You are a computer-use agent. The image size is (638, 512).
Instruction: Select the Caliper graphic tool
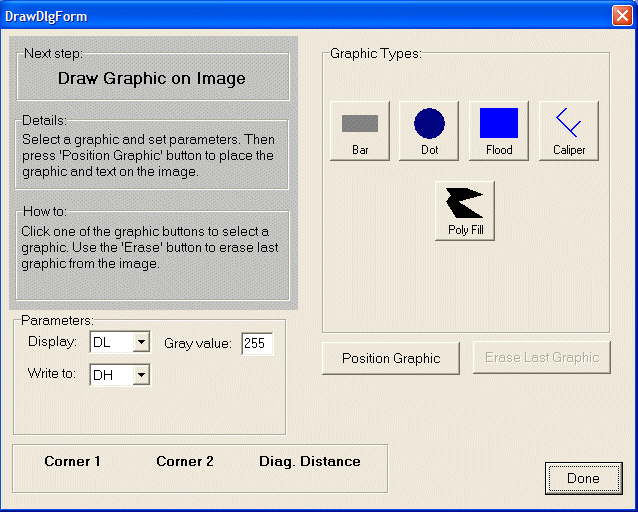pos(569,131)
